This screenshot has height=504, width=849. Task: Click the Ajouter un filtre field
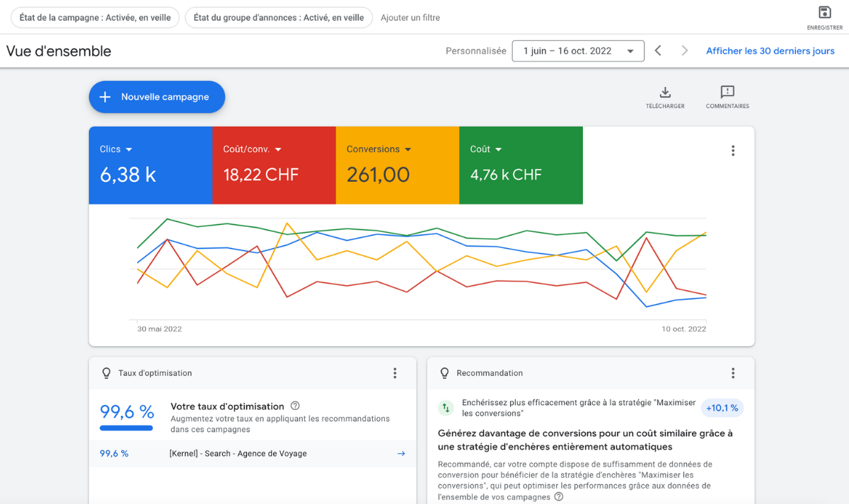pyautogui.click(x=410, y=18)
